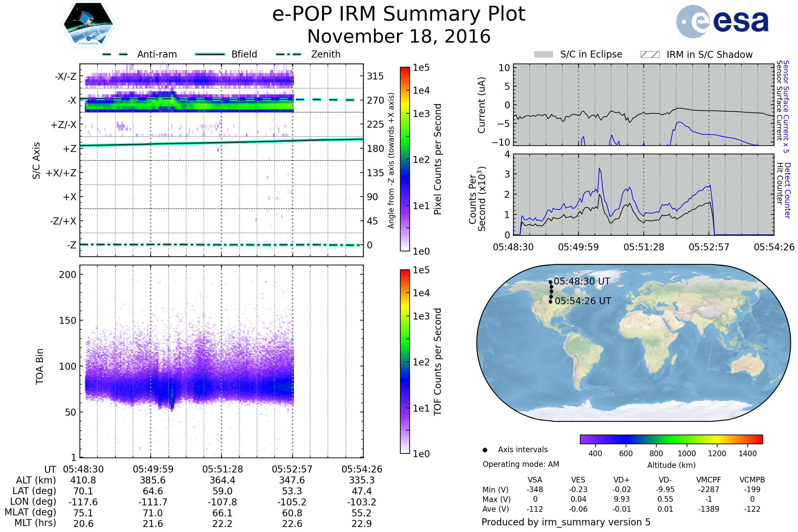
Task: Click the Produced by irm_summary version text
Action: [x=566, y=522]
